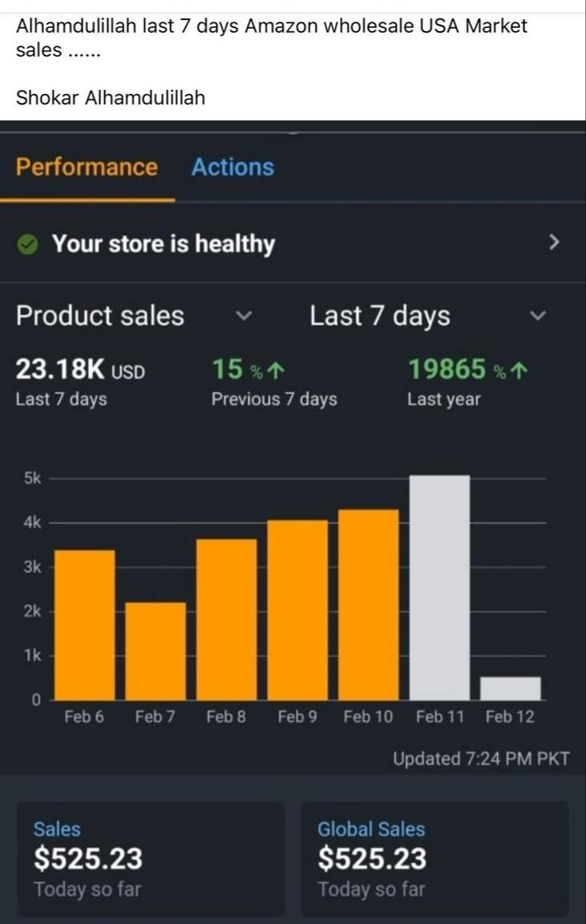Click the 23.18K USD sales figure

pyautogui.click(x=80, y=370)
